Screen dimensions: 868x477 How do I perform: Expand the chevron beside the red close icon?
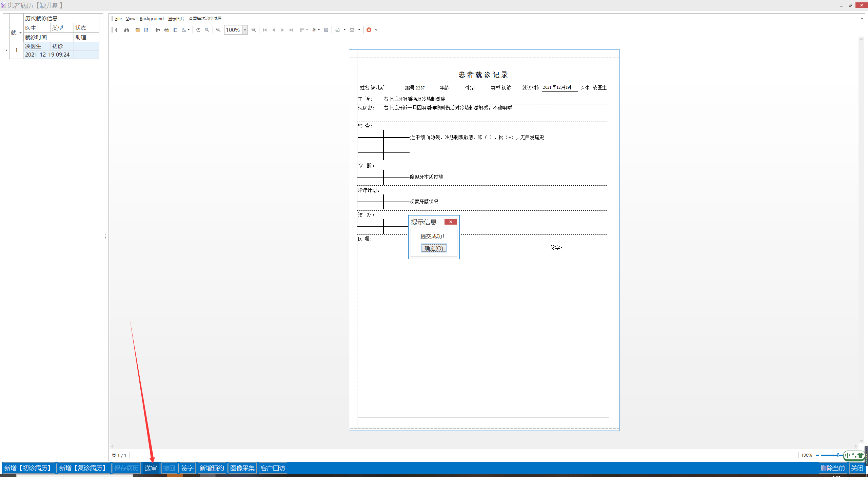(x=376, y=30)
